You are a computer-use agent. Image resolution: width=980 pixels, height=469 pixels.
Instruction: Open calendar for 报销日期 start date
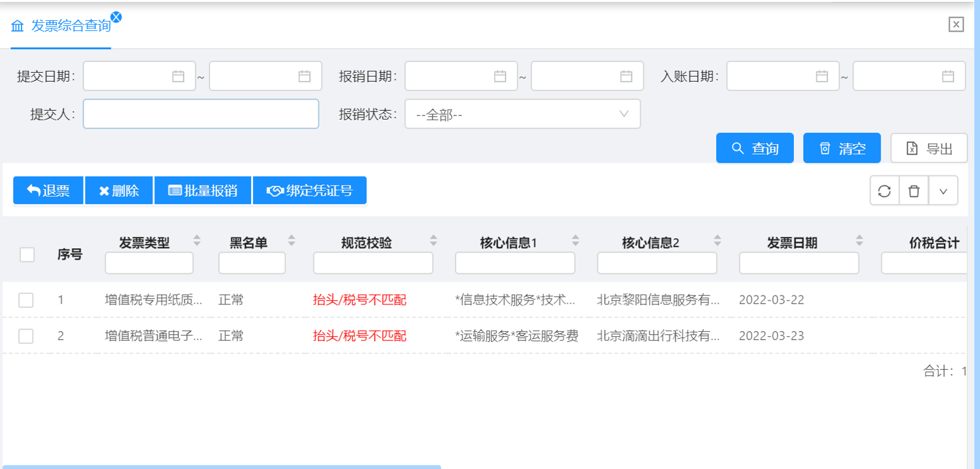click(500, 77)
